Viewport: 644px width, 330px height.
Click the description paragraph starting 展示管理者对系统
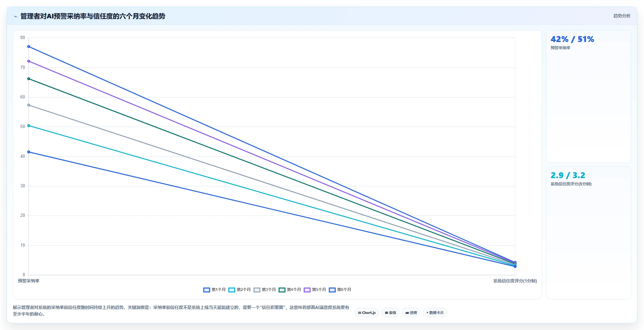[181, 311]
